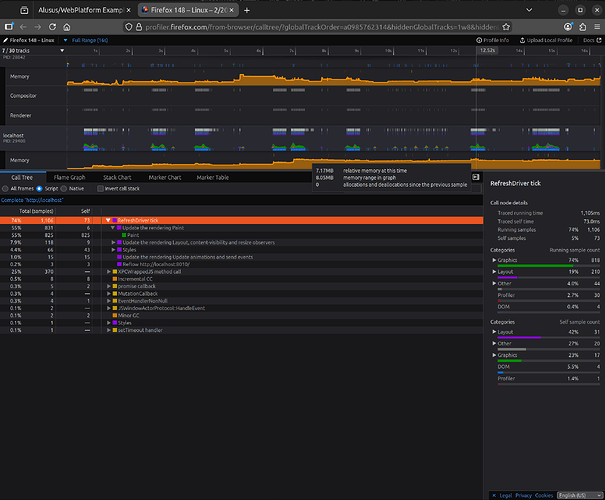Click the browser back arrow button
Image resolution: width=605 pixels, height=500 pixels.
click(x=24, y=26)
